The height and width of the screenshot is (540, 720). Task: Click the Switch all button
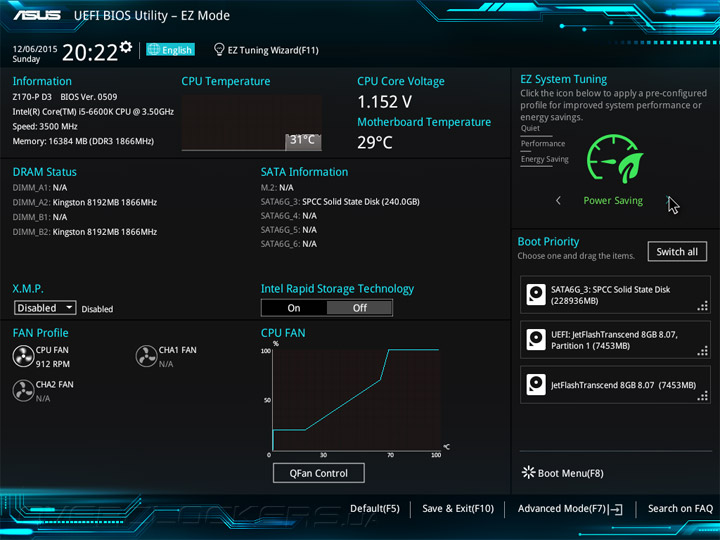pos(677,252)
